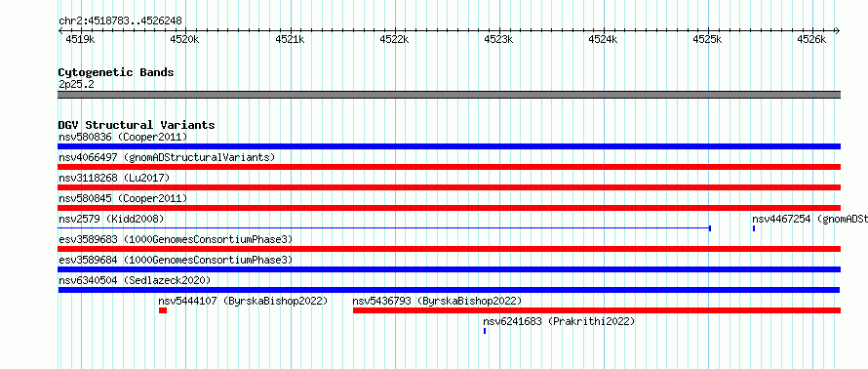
Task: Open the nsv580836 (Cooper2011) label
Action: tap(123, 137)
